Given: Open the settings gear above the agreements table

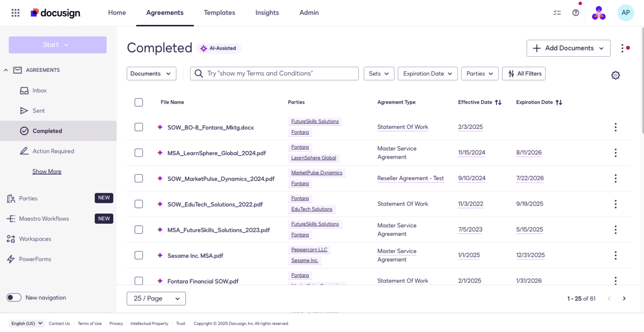Looking at the screenshot, I should pyautogui.click(x=615, y=75).
